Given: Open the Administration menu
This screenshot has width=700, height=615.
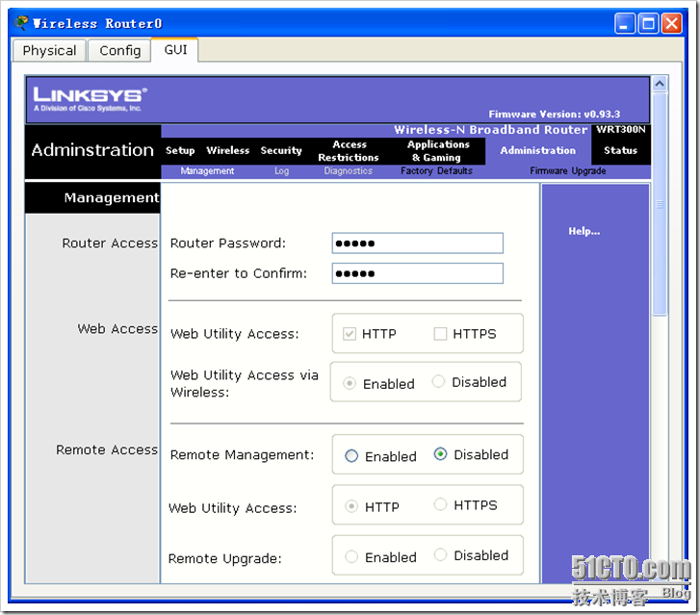Looking at the screenshot, I should (x=537, y=150).
